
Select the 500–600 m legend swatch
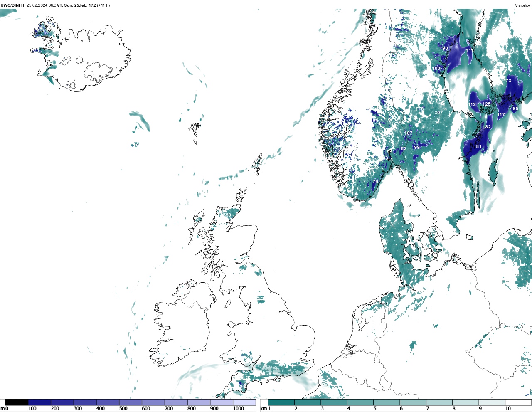click(131, 402)
